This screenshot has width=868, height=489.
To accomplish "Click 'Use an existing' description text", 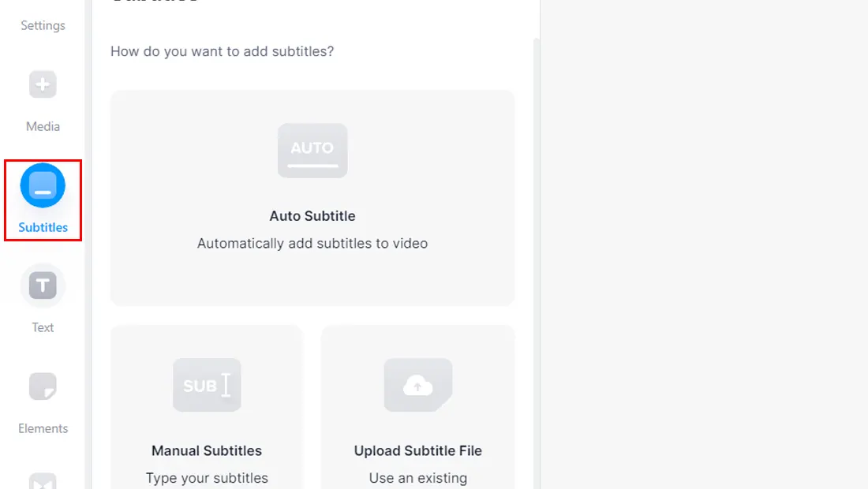I will coord(418,478).
